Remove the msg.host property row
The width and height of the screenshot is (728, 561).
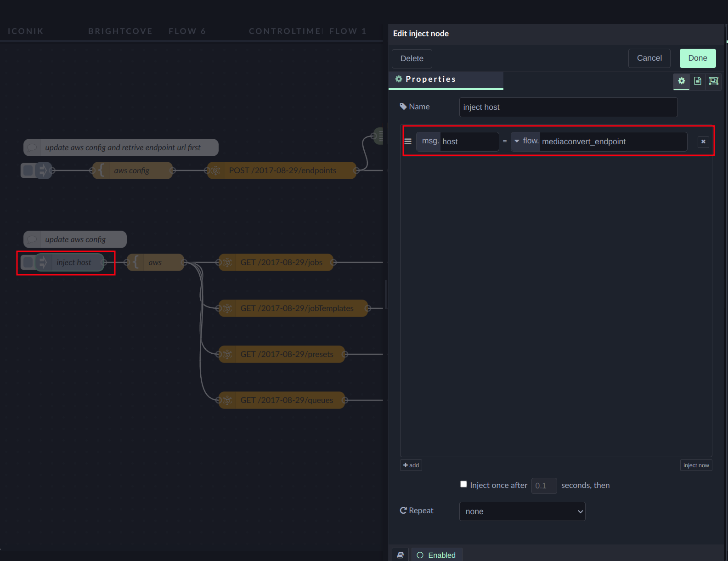click(x=703, y=142)
